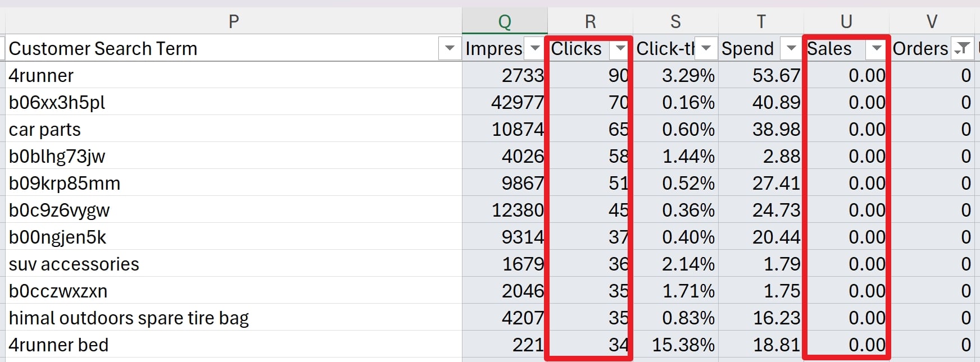Select the '4runner bed' search term cell
Image resolution: width=980 pixels, height=362 pixels.
234,345
